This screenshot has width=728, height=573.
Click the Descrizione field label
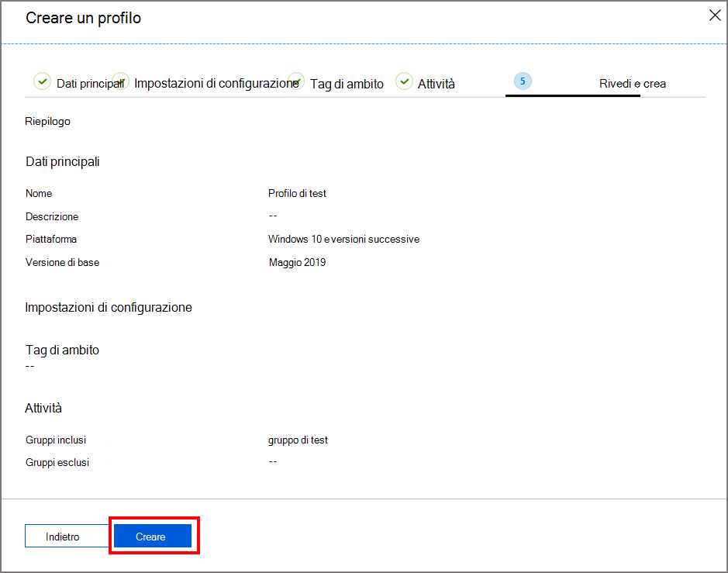tap(52, 216)
